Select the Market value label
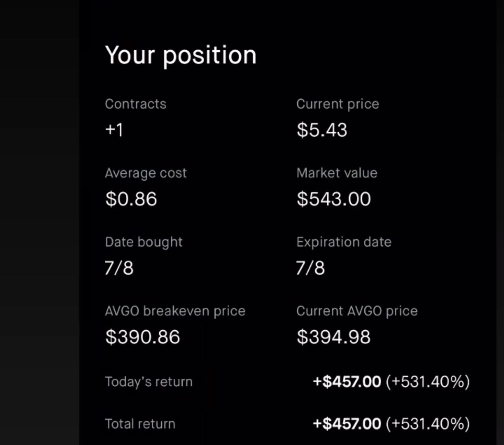This screenshot has width=504, height=445. point(337,173)
